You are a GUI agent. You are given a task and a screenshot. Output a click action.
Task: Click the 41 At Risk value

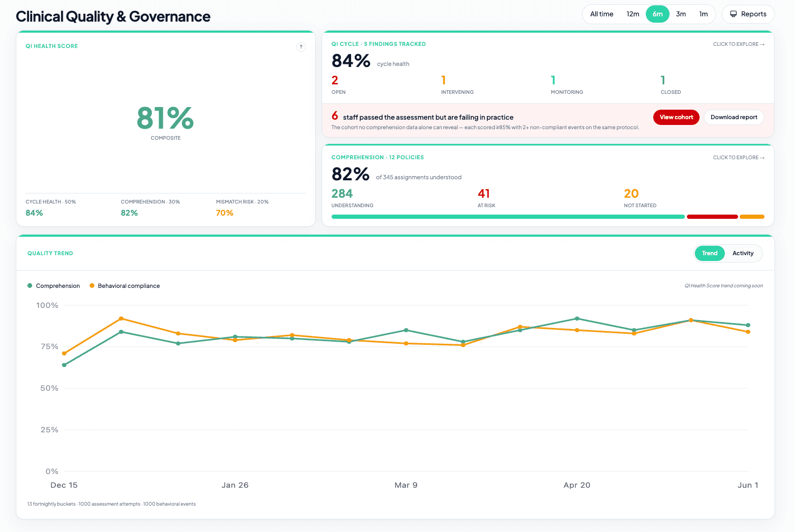pos(483,194)
